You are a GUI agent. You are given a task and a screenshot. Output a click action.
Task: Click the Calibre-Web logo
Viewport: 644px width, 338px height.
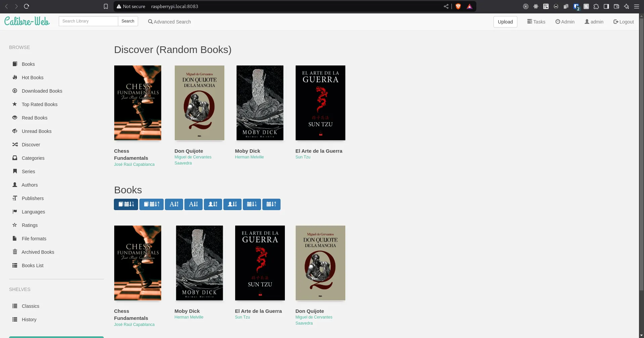(27, 21)
